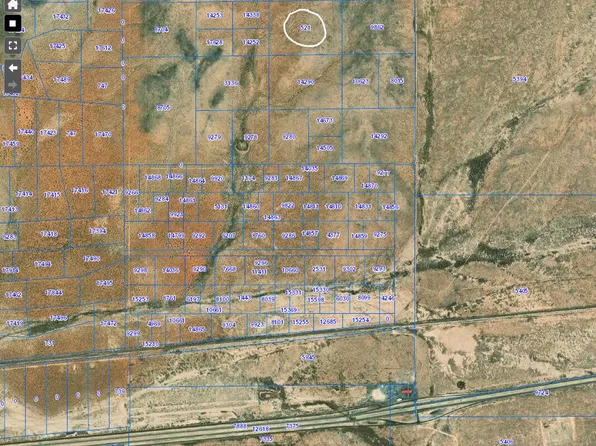This screenshot has height=446, width=596.
Task: Select parcel labeled 14505
Action: click(x=325, y=148)
